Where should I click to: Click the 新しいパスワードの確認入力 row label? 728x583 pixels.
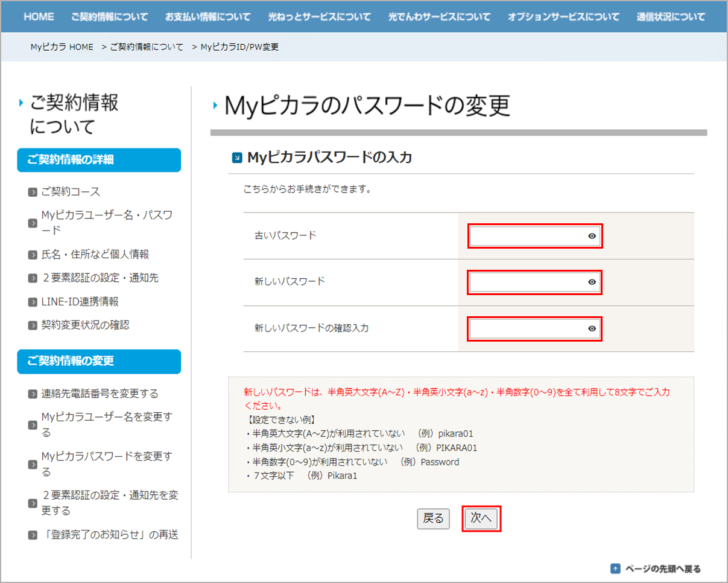point(311,328)
